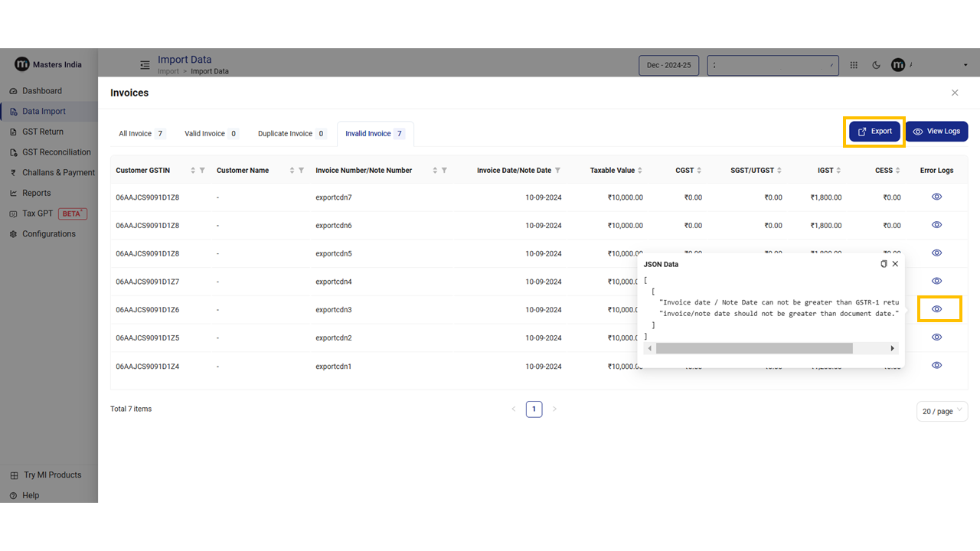
Task: Filter the Customer Name column
Action: click(301, 171)
